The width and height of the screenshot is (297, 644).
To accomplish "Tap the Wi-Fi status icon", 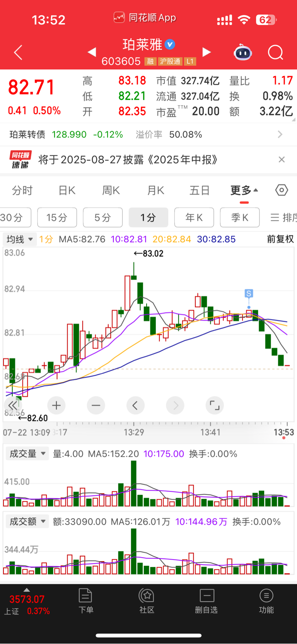I will 244,20.
